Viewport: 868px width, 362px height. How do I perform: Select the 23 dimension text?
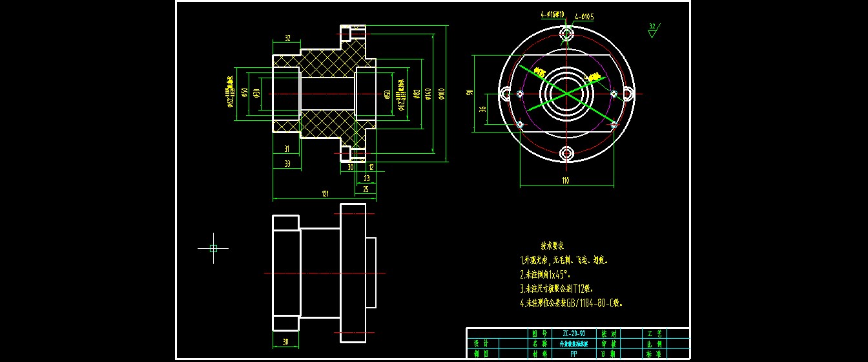coord(366,178)
